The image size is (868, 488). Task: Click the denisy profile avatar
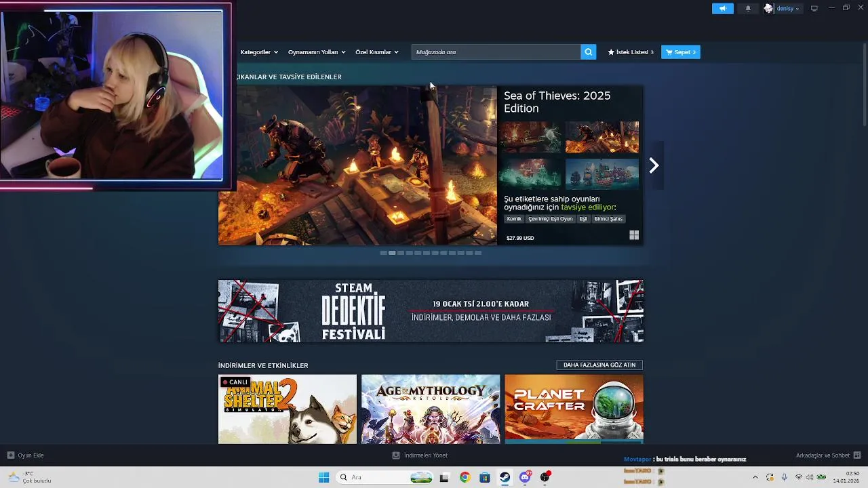tap(768, 8)
